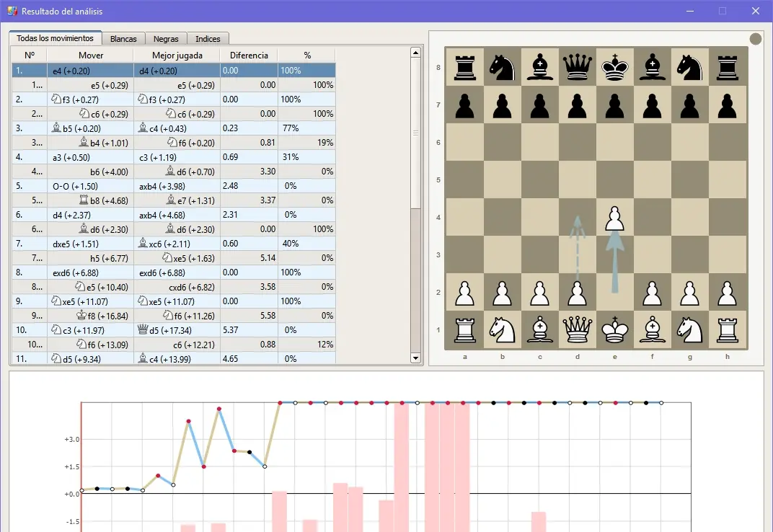Click the Mover column header
This screenshot has height=532, width=773.
[x=91, y=56]
